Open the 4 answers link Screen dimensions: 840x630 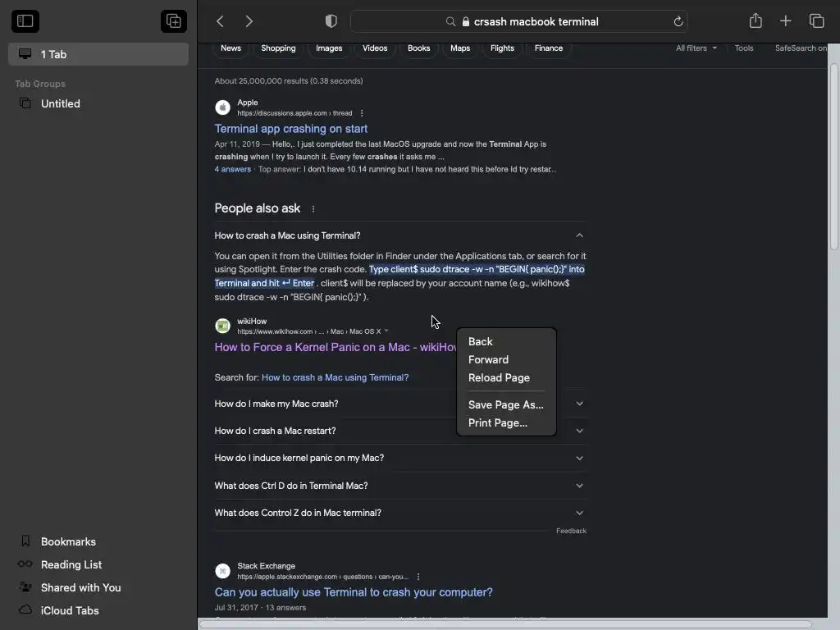pos(232,169)
